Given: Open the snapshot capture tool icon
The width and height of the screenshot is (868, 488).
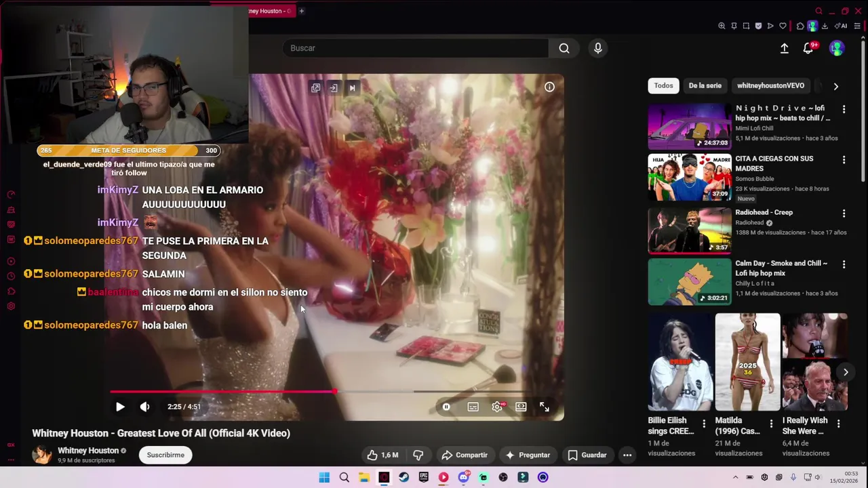Looking at the screenshot, I should [746, 26].
